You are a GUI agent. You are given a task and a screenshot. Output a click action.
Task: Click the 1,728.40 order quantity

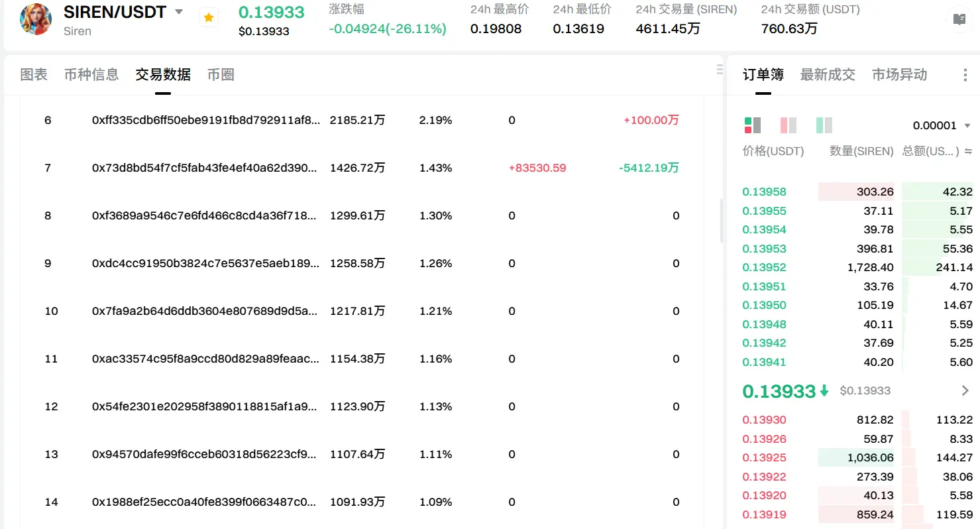pyautogui.click(x=871, y=267)
